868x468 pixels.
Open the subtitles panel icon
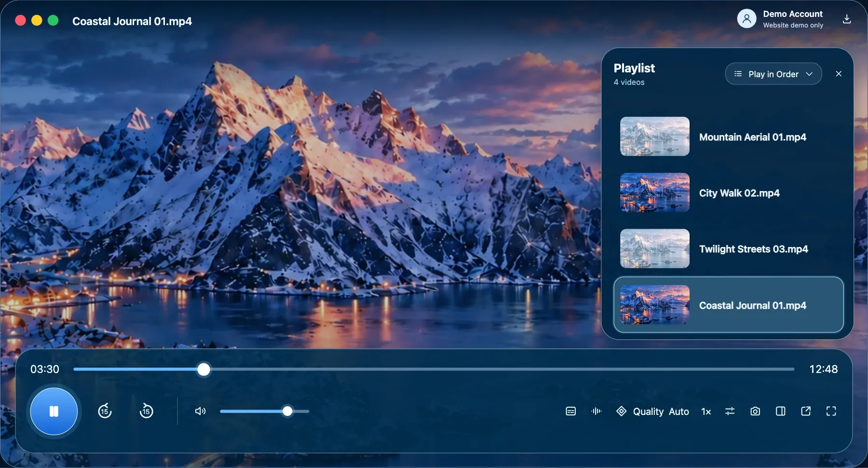(x=570, y=411)
